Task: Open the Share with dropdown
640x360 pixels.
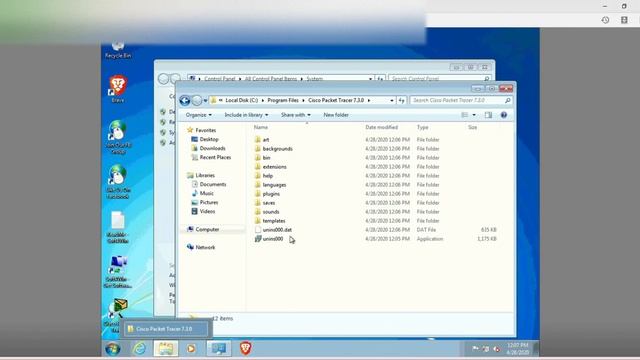Action: click(x=296, y=115)
